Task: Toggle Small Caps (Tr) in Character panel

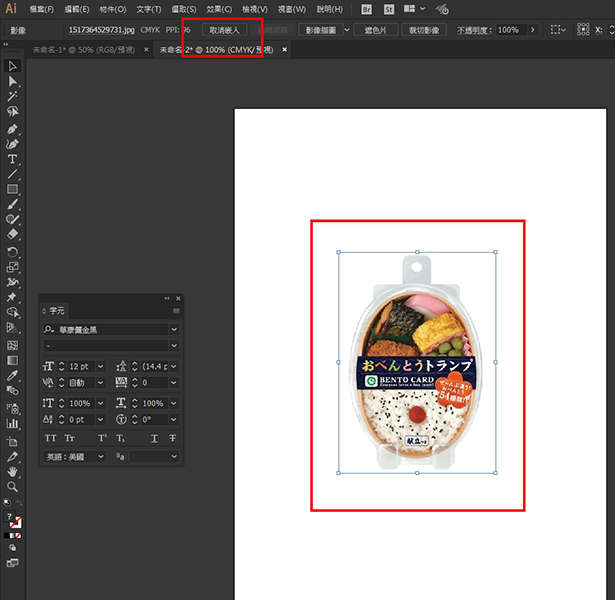Action: click(69, 438)
